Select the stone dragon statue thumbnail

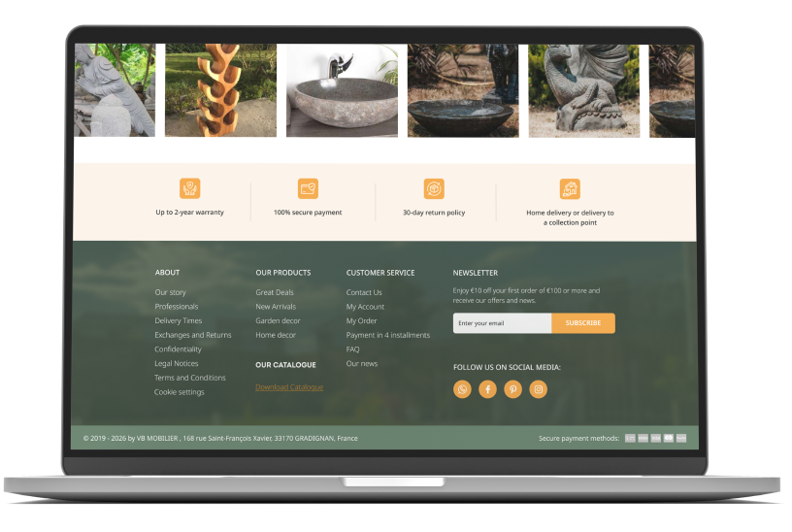584,91
